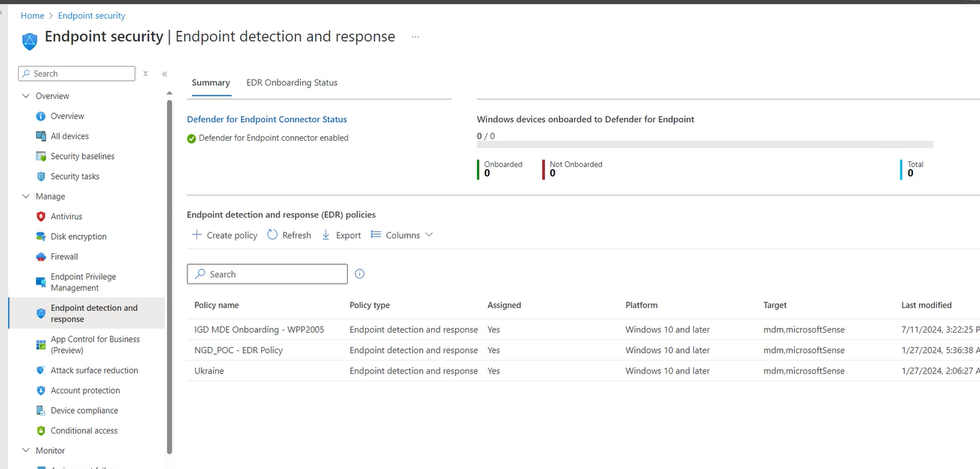Click the Disk encryption icon
Image resolution: width=980 pixels, height=469 pixels.
click(41, 236)
